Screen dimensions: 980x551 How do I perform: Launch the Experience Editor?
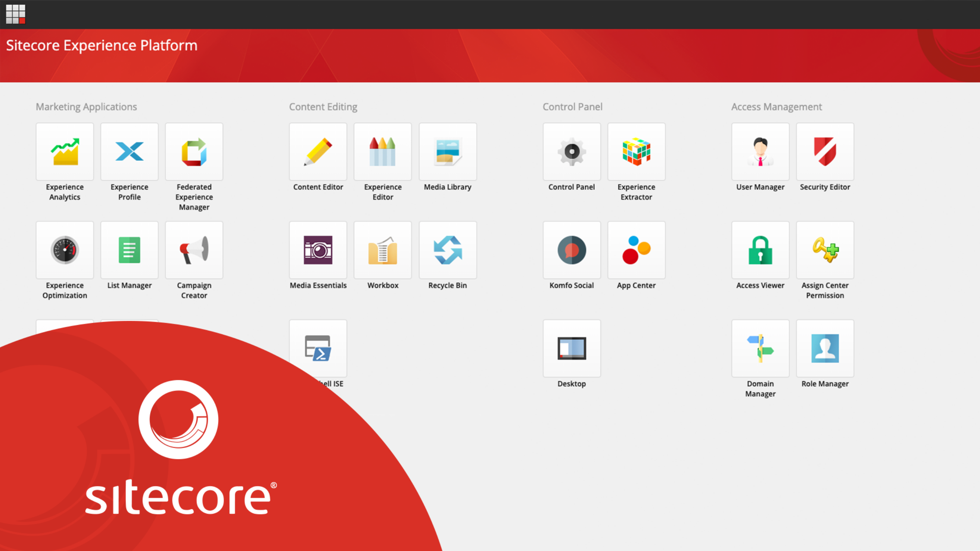383,151
